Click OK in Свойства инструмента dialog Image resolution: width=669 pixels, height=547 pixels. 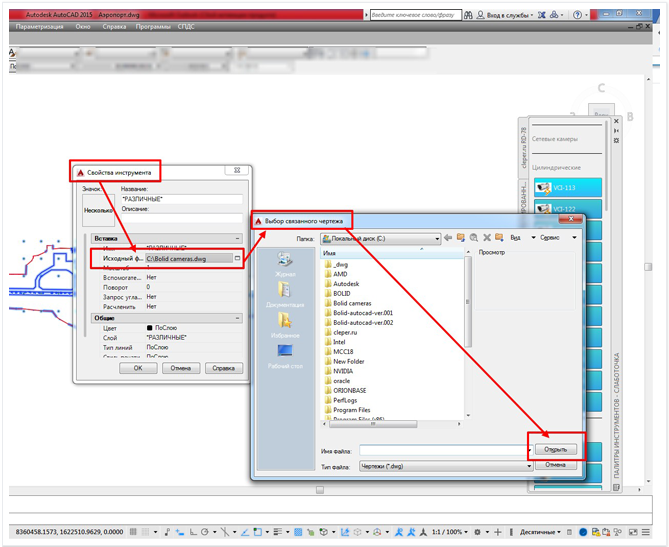point(138,368)
